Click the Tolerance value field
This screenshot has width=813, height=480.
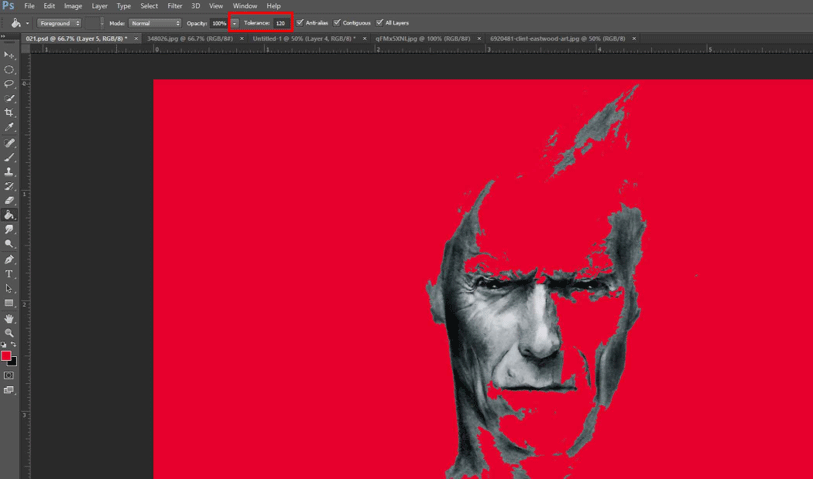click(x=281, y=23)
